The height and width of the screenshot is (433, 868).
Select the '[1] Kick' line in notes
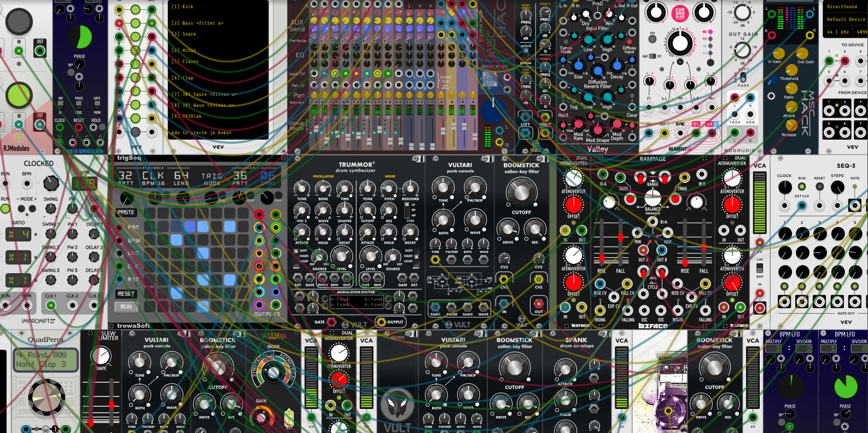pos(182,7)
